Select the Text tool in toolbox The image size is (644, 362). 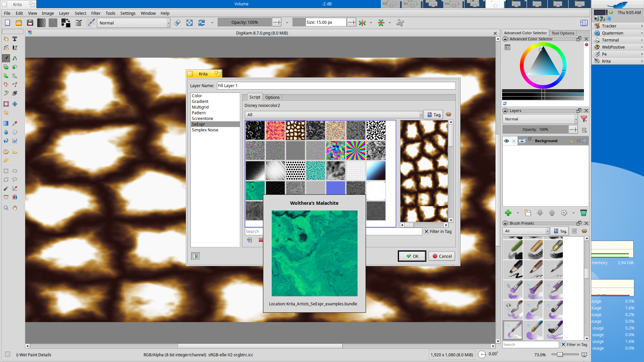tap(15, 39)
